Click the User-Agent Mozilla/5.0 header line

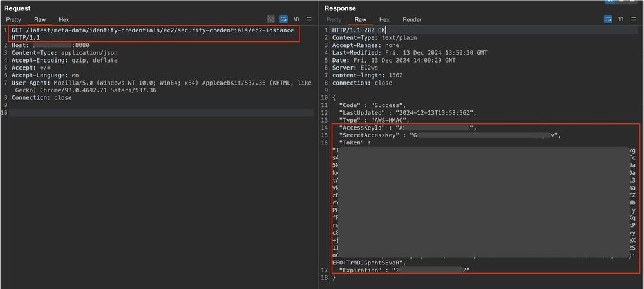click(x=162, y=86)
